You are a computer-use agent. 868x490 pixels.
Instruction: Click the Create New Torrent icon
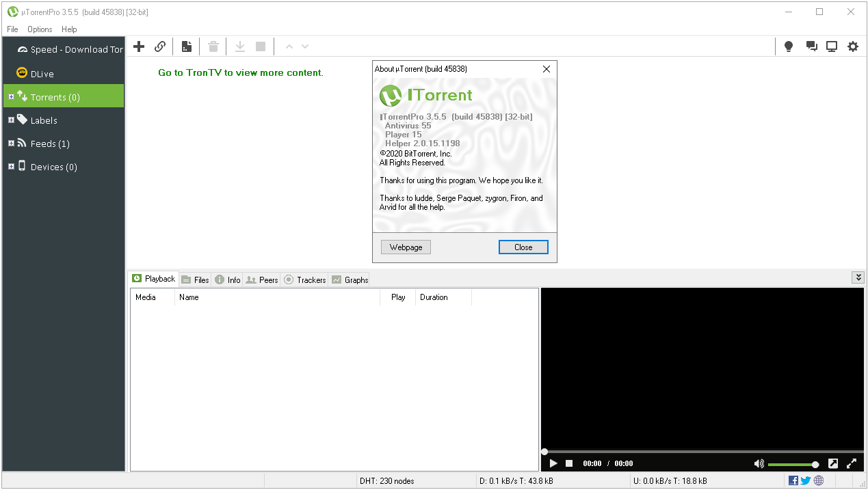186,46
